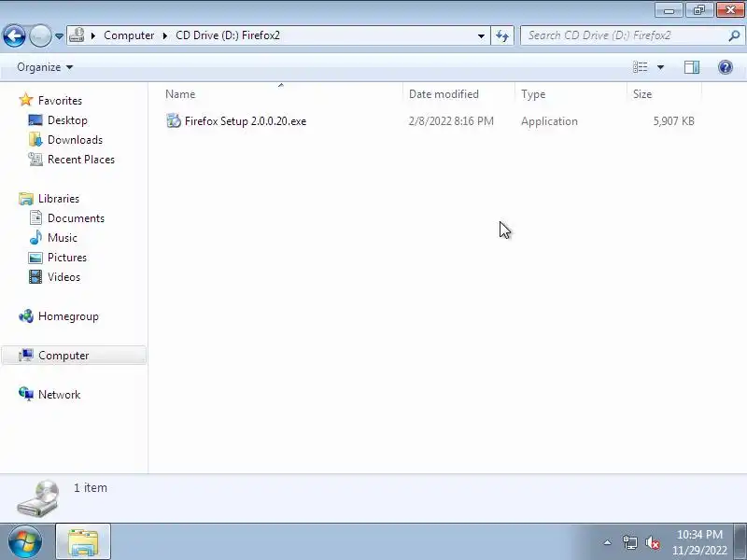Click the Libraries folder icon
Viewport: 747px width, 560px height.
26,198
